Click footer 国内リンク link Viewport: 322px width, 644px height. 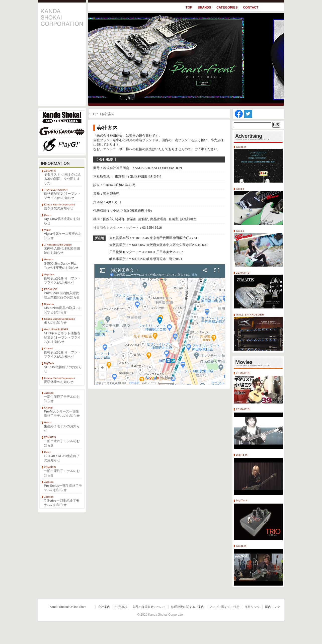click(x=272, y=607)
